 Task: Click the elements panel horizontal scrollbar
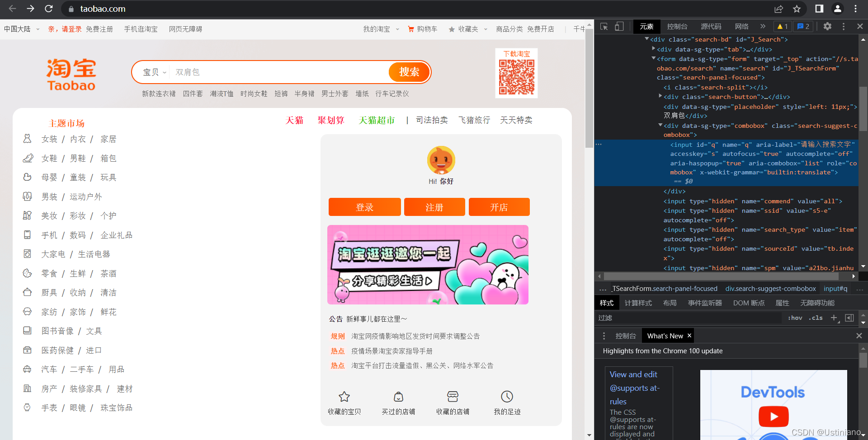click(x=721, y=276)
